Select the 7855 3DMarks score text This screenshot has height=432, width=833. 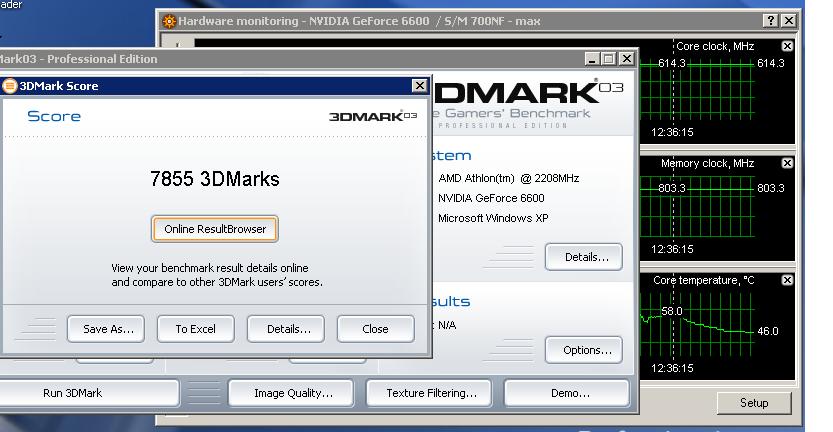pyautogui.click(x=215, y=179)
